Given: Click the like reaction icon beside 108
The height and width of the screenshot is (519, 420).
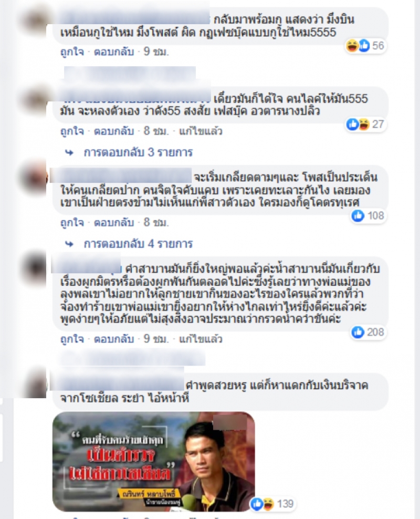Looking at the screenshot, I should 358,216.
